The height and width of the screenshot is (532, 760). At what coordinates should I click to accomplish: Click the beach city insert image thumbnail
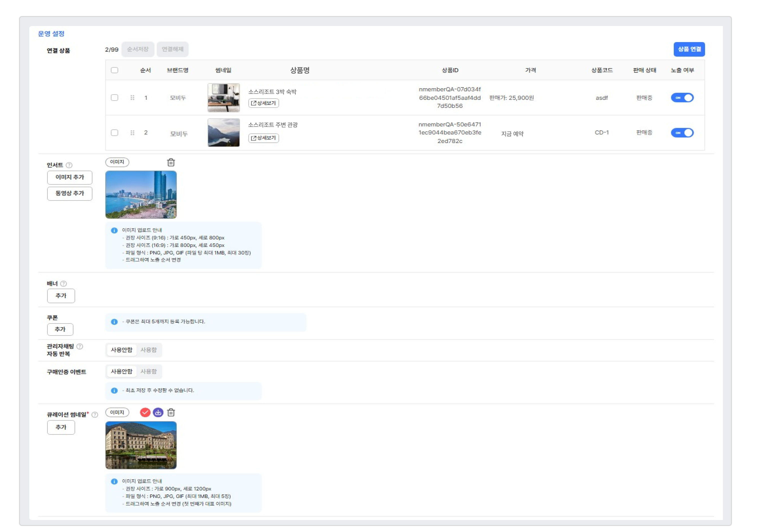click(141, 195)
